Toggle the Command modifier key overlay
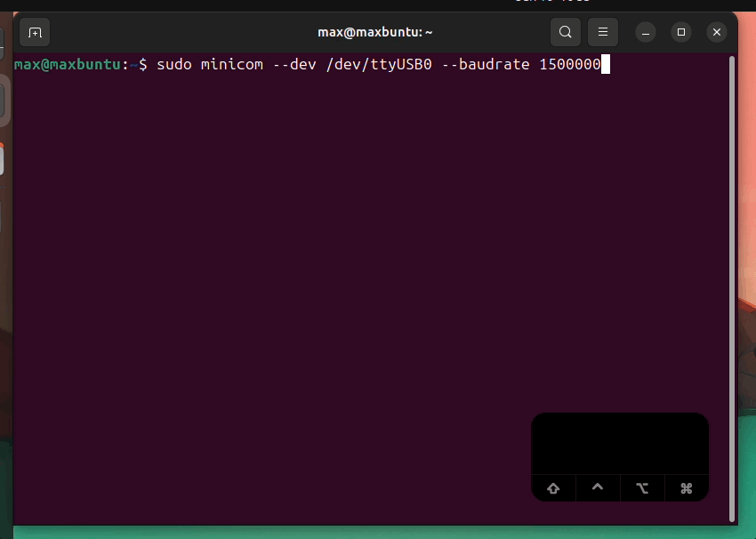The image size is (756, 539). pyautogui.click(x=687, y=488)
